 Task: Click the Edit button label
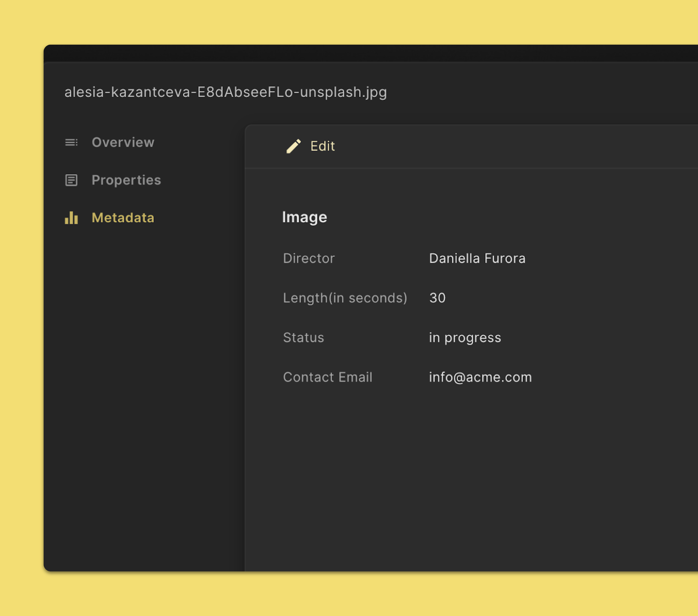[x=323, y=146]
